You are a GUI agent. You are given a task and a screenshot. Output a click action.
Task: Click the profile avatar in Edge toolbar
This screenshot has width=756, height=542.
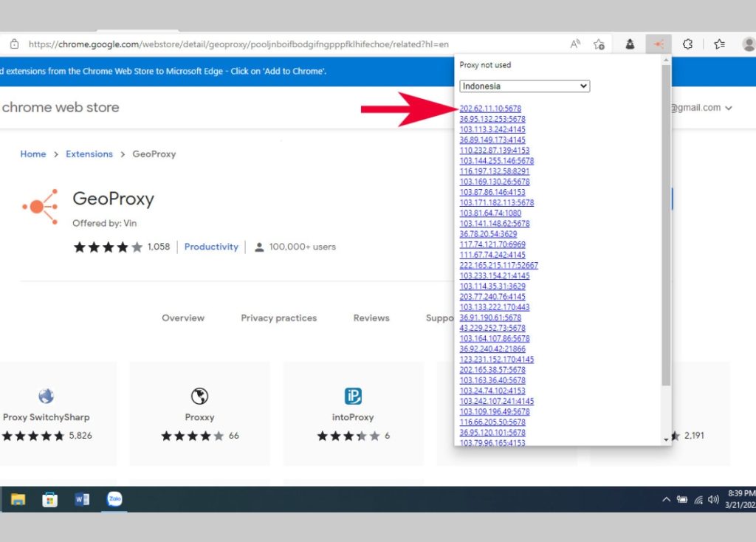coord(749,44)
